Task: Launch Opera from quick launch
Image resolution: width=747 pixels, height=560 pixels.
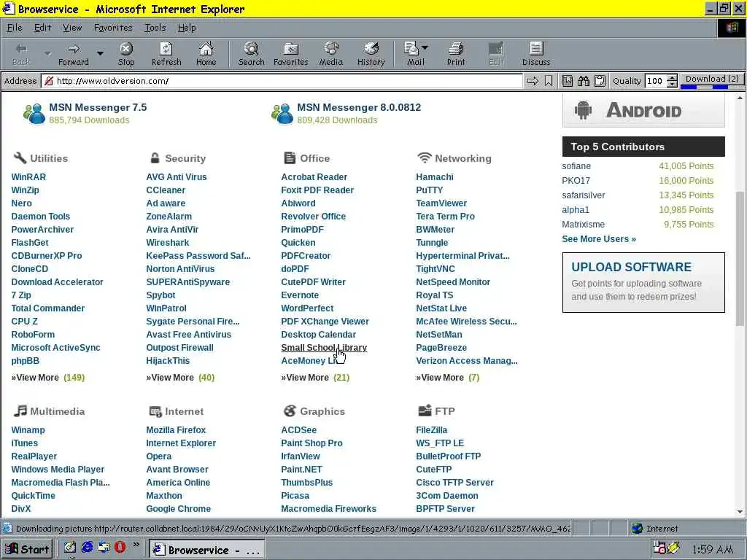Action: pyautogui.click(x=120, y=547)
